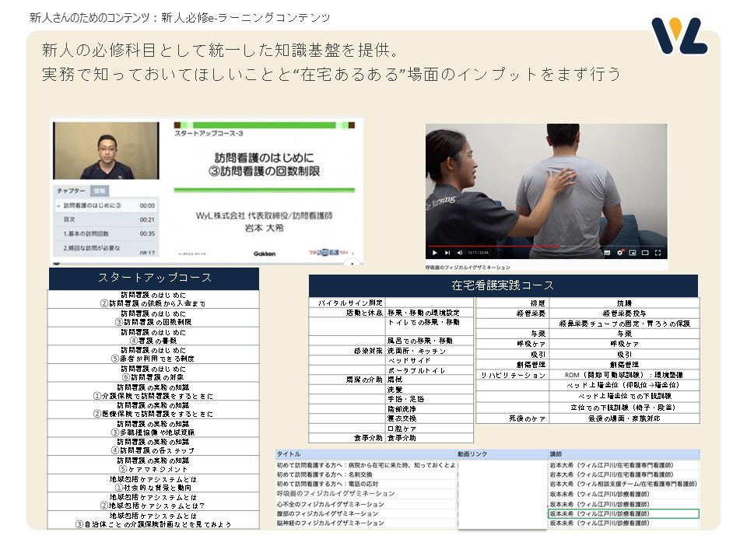This screenshot has width=747, height=560.
Task: Click lecturer cell 岩本大希(ウィル相談支援チーム/在宅看護専門看護師)
Action: (623, 485)
